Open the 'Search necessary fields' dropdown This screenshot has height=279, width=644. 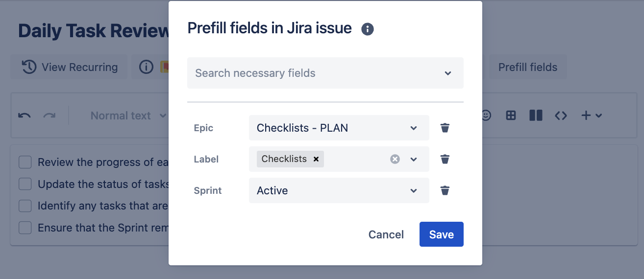(x=325, y=73)
